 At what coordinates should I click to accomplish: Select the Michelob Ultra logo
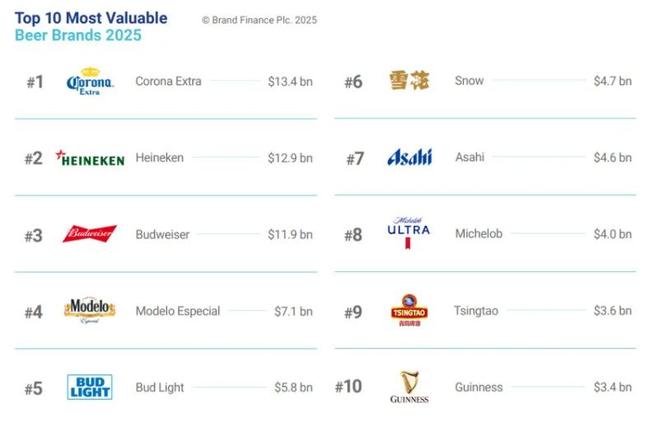408,233
